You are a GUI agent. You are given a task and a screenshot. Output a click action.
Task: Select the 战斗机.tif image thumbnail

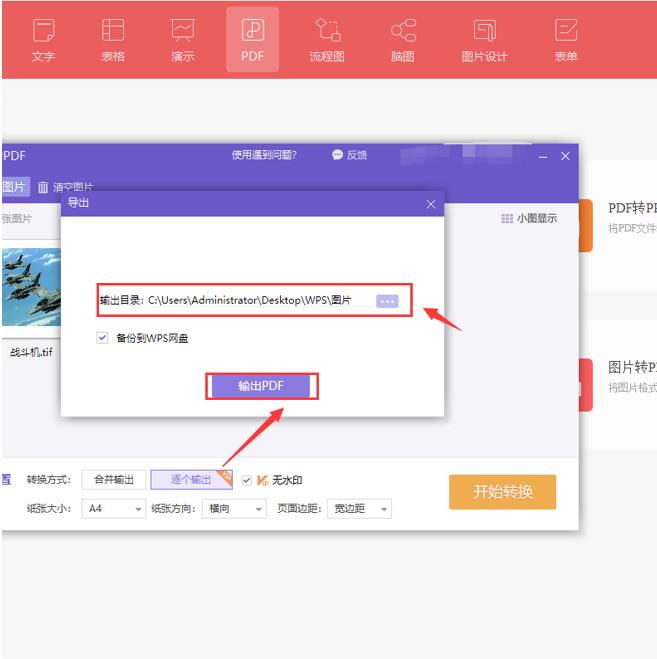32,287
